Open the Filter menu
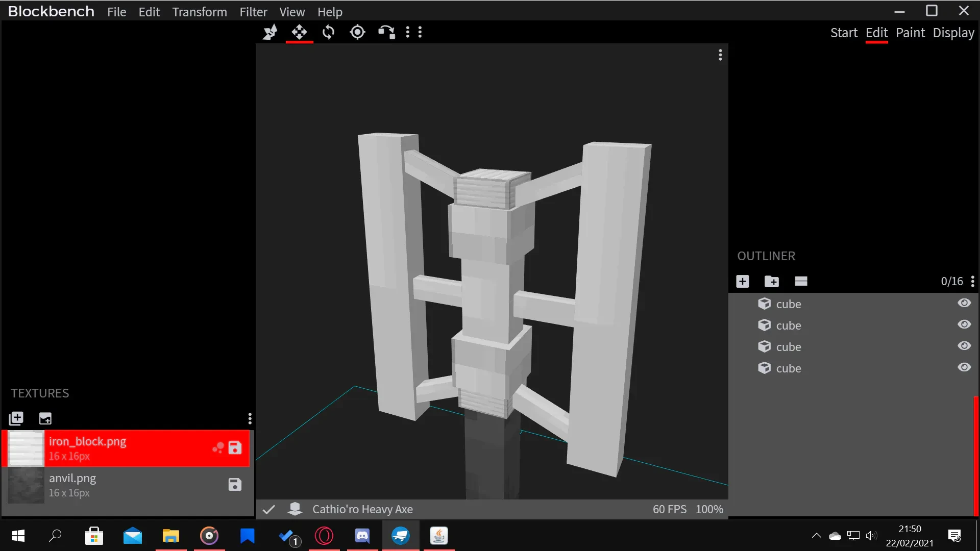 click(254, 12)
